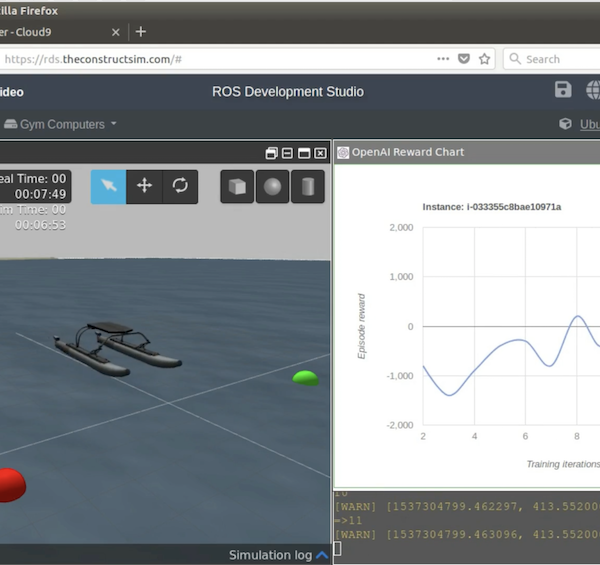
Task: Click the browser Search field
Action: (553, 59)
